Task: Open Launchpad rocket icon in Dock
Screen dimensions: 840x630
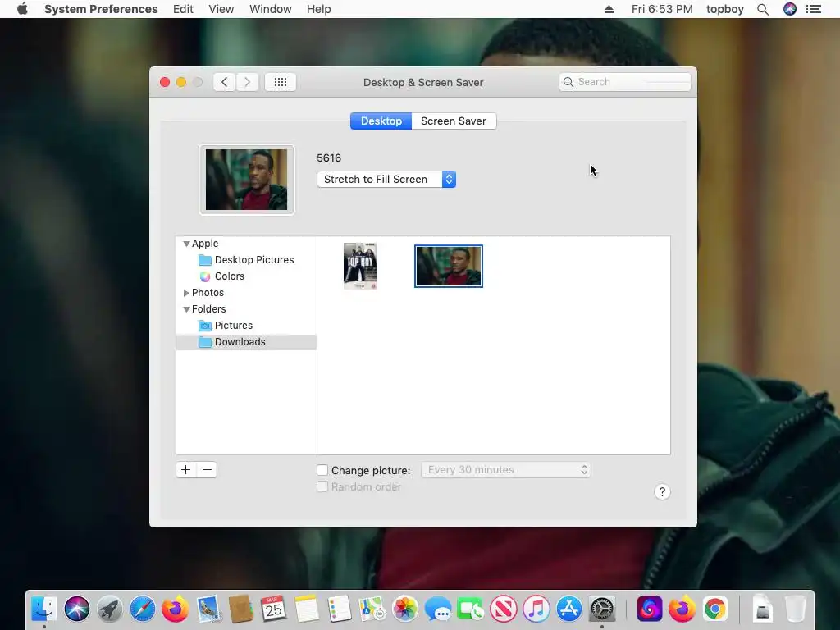Action: (x=110, y=609)
